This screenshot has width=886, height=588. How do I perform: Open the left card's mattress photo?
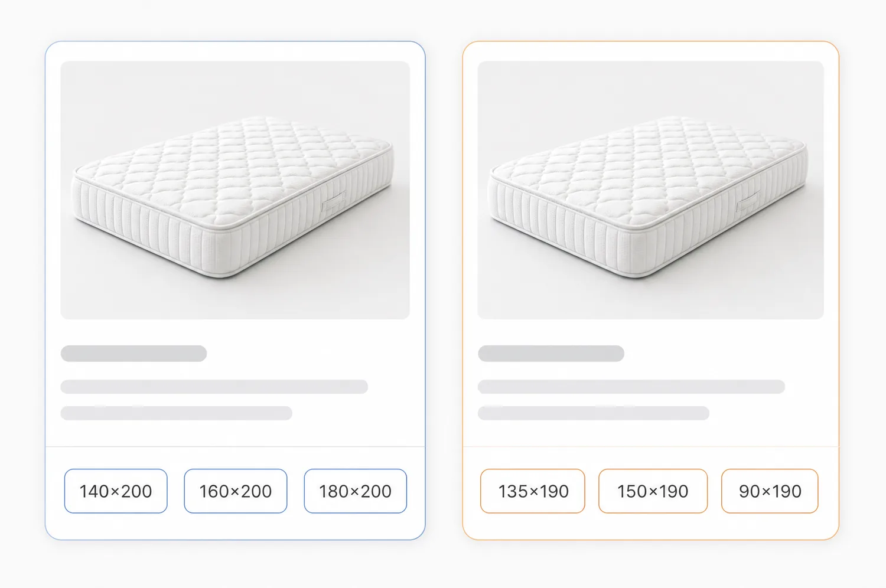[x=235, y=190]
